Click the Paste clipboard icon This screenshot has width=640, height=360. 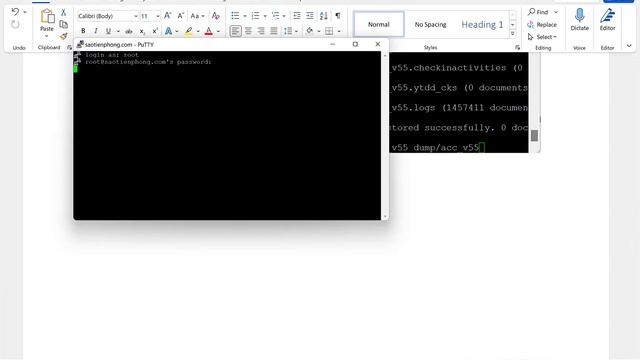point(47,17)
